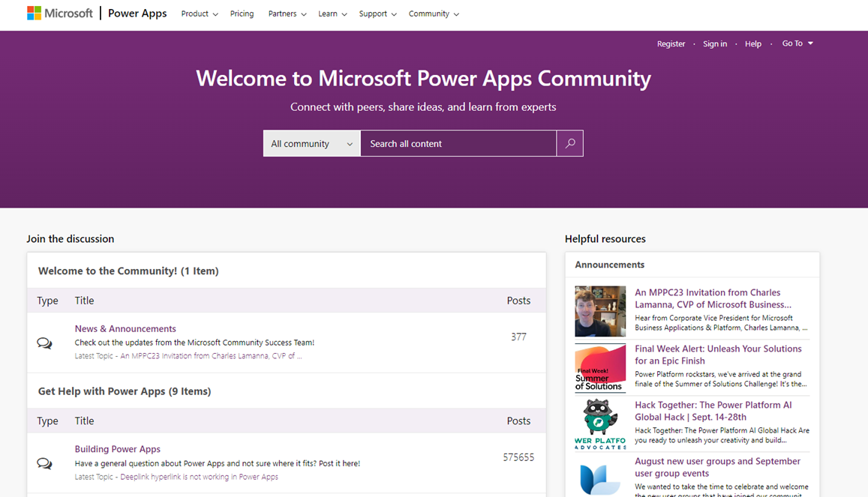
Task: Open the Summer of Solutions thumbnail
Action: tap(600, 367)
